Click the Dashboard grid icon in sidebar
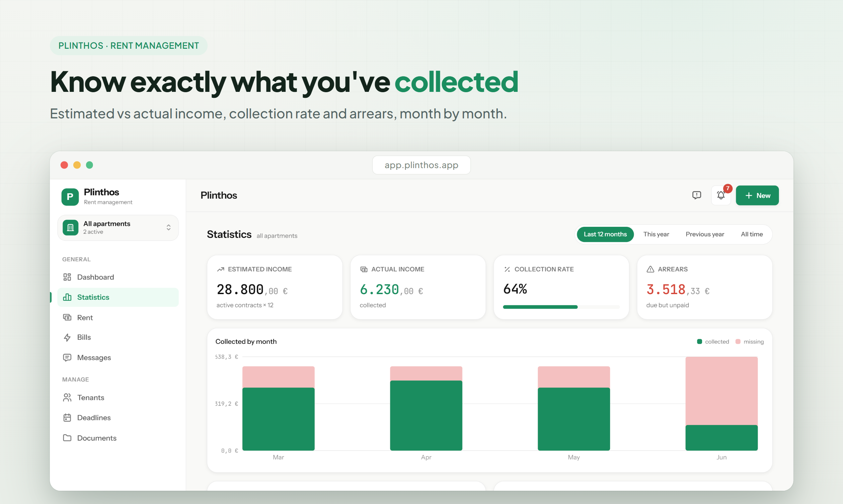The image size is (843, 504). (x=67, y=277)
